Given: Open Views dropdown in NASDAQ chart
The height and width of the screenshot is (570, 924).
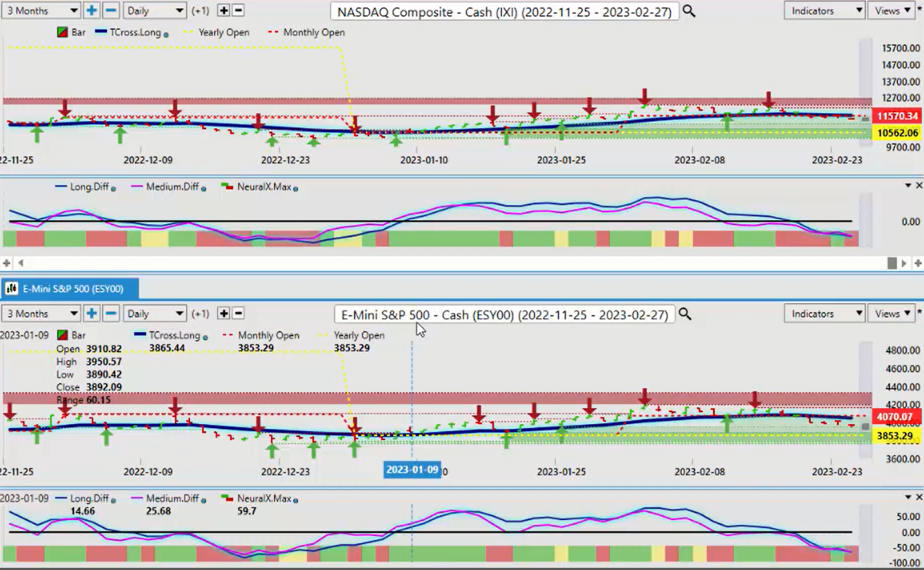Looking at the screenshot, I should [x=891, y=10].
